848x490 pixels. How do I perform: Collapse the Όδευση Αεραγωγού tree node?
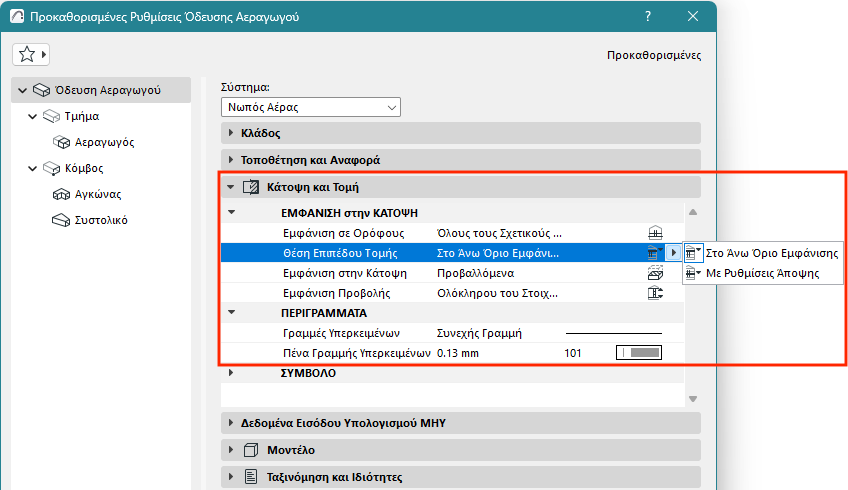(x=22, y=90)
